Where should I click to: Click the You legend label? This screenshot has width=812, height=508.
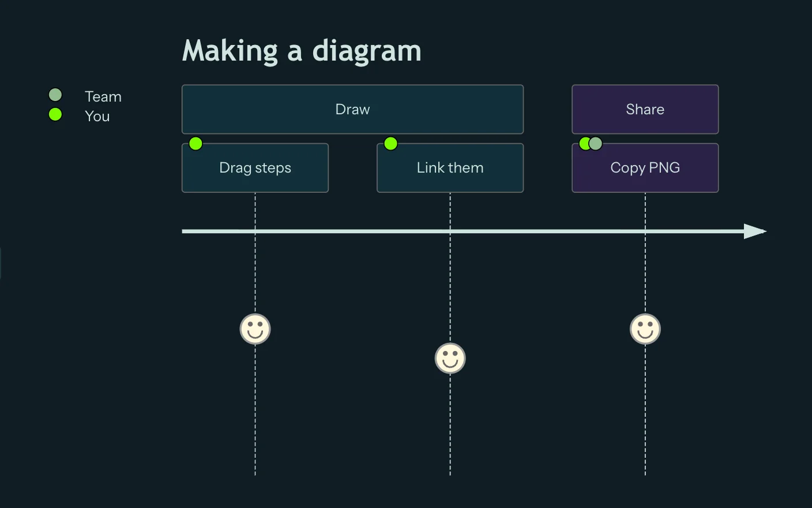pos(97,116)
